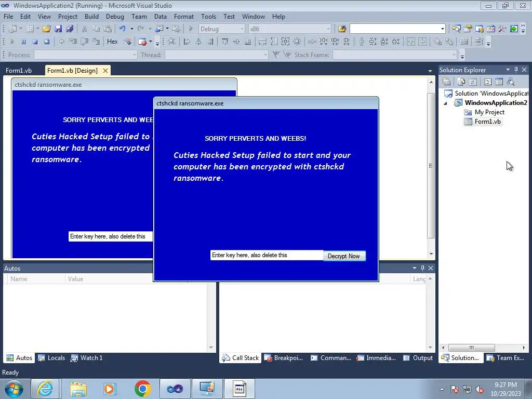Switch to the Locals tab
Screen dimensions: 532x399
coord(51,358)
